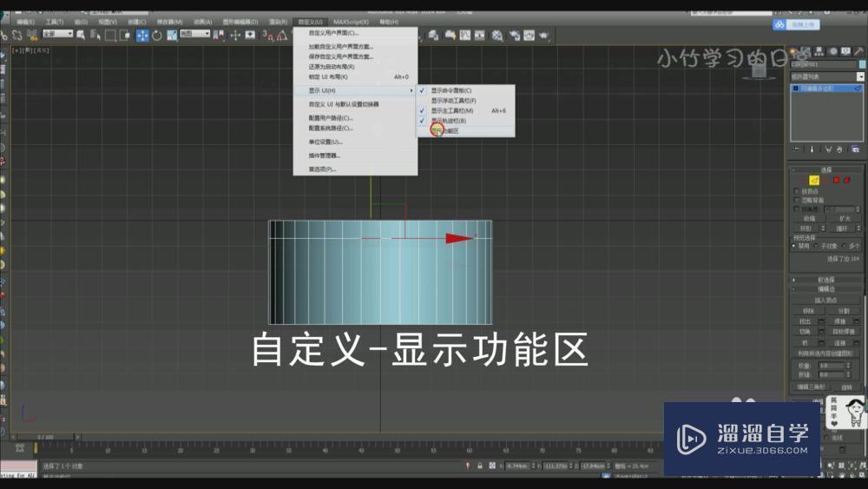This screenshot has width=868, height=489.
Task: Open the 修改器(M) menu
Action: pyautogui.click(x=169, y=22)
